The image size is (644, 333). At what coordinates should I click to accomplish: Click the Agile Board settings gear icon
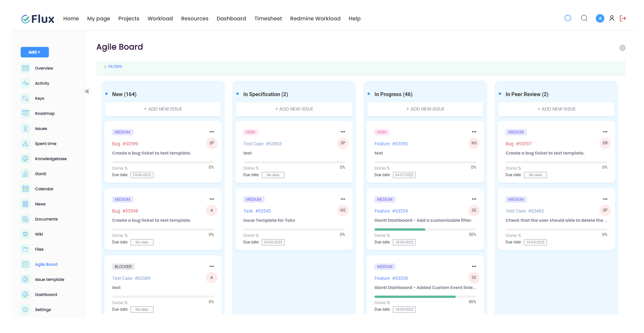pyautogui.click(x=622, y=48)
